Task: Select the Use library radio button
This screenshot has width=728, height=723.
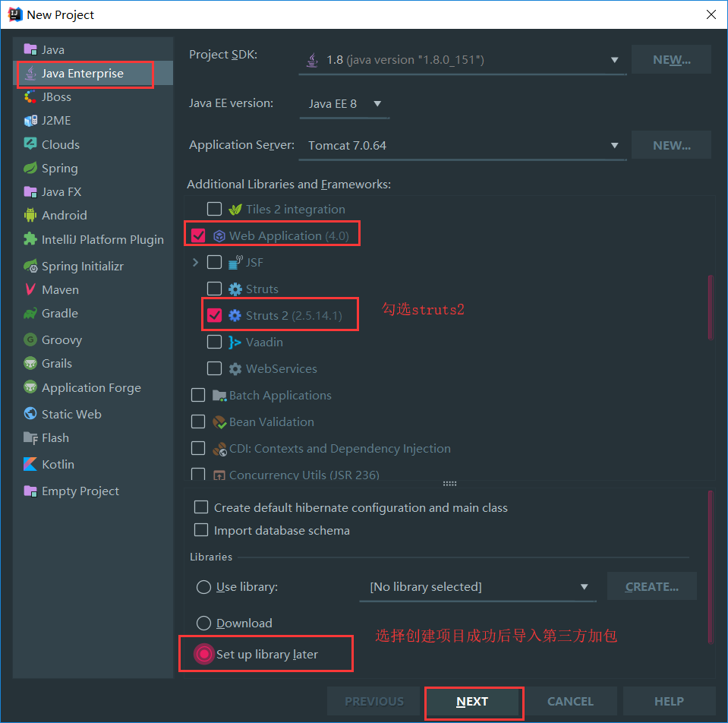Action: pos(203,587)
